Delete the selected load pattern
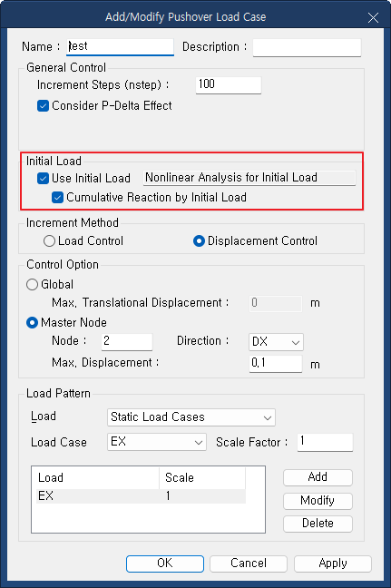 (x=318, y=524)
